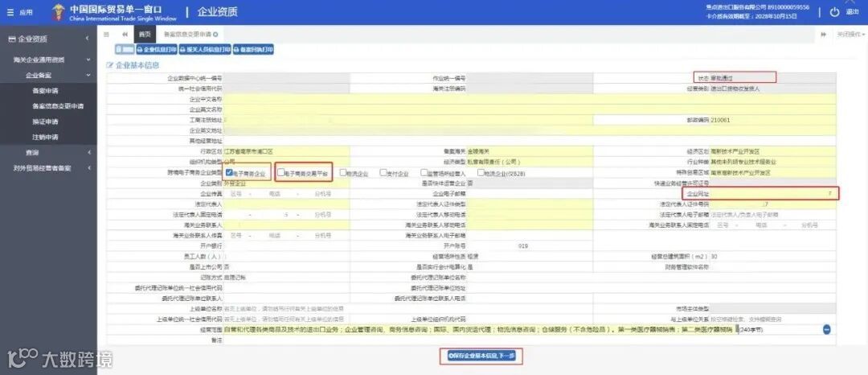
Task: Click the 企业英文名称 input field
Action: coord(530,109)
